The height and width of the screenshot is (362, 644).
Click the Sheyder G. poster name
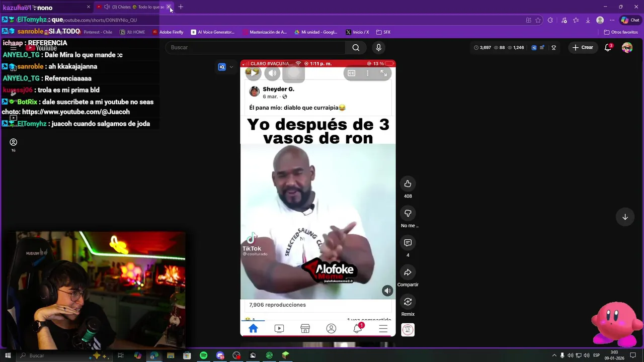coord(278,89)
